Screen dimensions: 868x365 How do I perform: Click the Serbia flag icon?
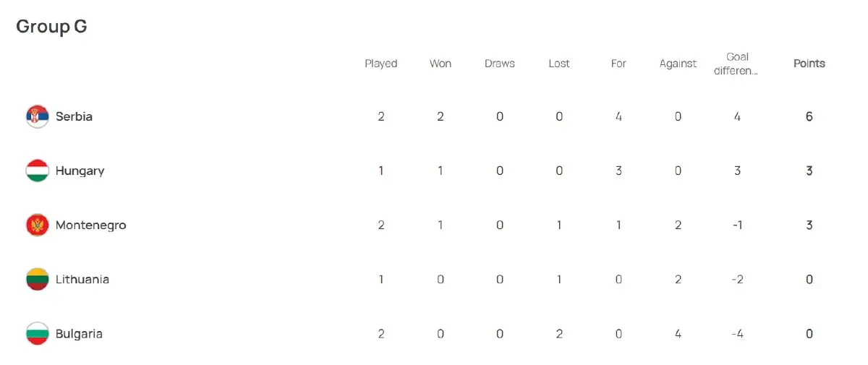[x=37, y=116]
